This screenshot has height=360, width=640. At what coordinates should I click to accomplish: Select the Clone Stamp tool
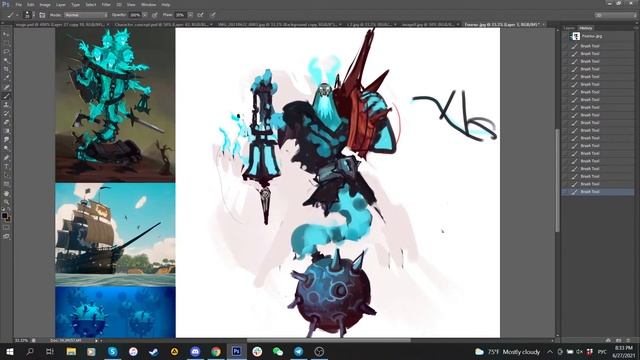pyautogui.click(x=6, y=105)
